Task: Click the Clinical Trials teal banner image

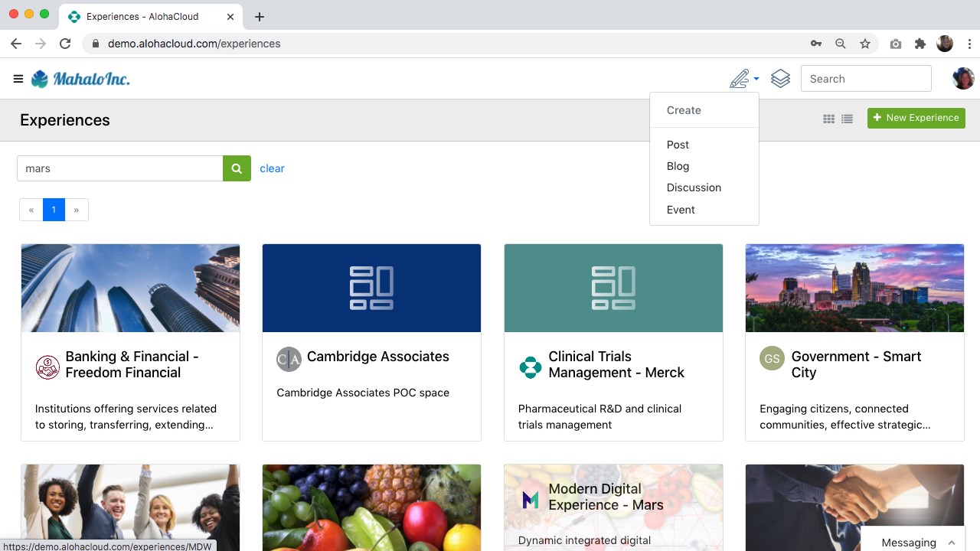Action: (x=613, y=289)
